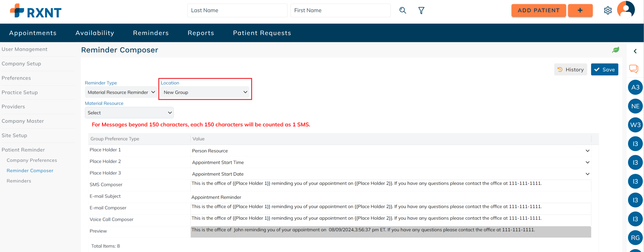Open the Reminder Type dropdown
Viewport: 644px width, 252px height.
point(121,92)
